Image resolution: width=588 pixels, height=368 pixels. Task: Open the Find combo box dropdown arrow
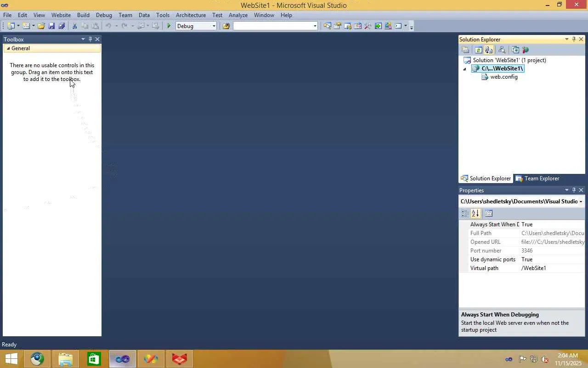[315, 26]
